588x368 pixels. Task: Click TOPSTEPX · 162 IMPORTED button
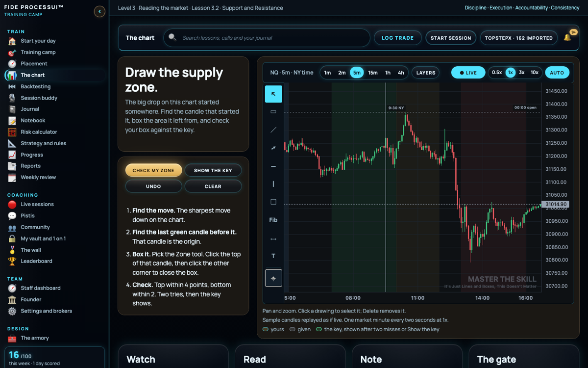[x=519, y=38]
